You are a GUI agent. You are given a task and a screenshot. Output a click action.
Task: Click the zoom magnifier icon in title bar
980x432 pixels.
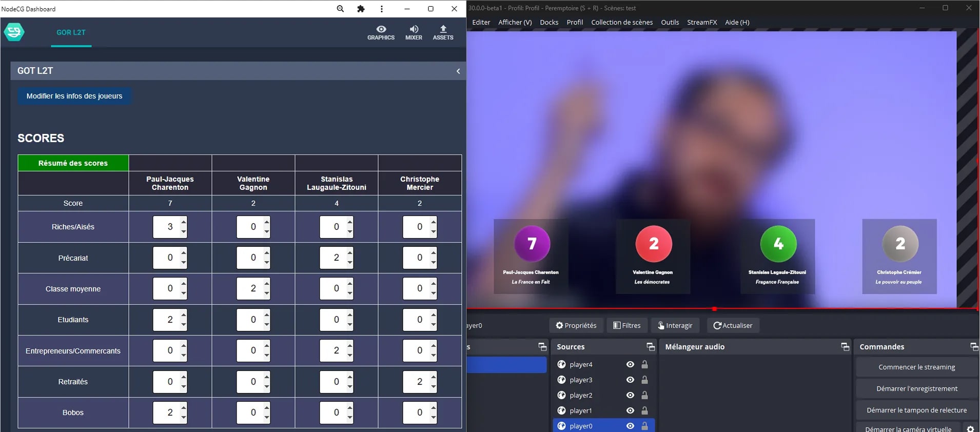[x=340, y=9]
